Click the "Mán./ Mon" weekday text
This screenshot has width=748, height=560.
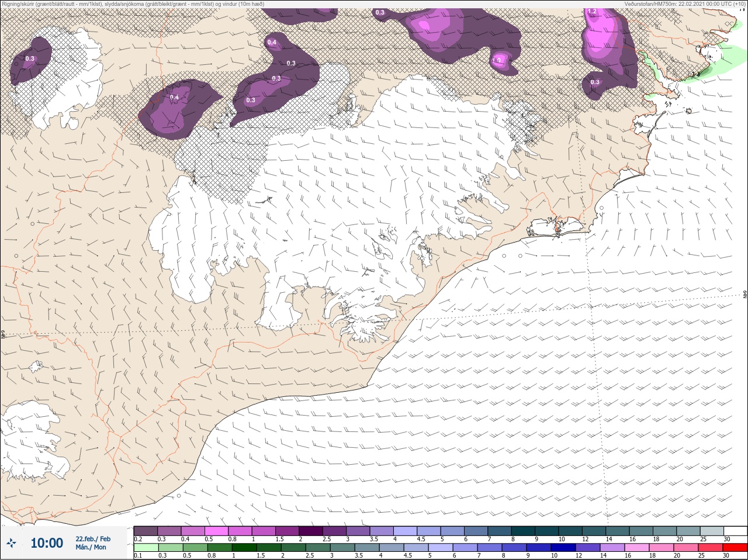(x=92, y=548)
